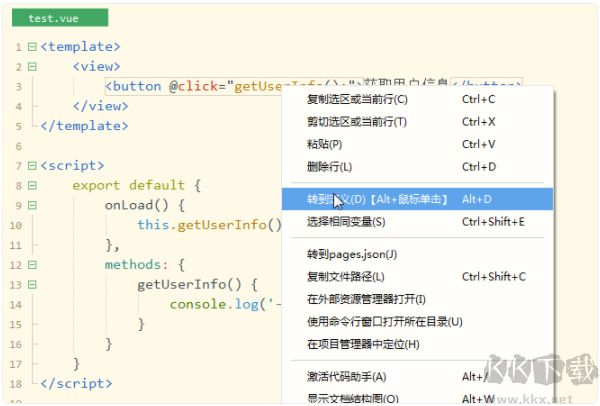Click line number 18 in the gutter
The height and width of the screenshot is (406, 600).
point(16,384)
